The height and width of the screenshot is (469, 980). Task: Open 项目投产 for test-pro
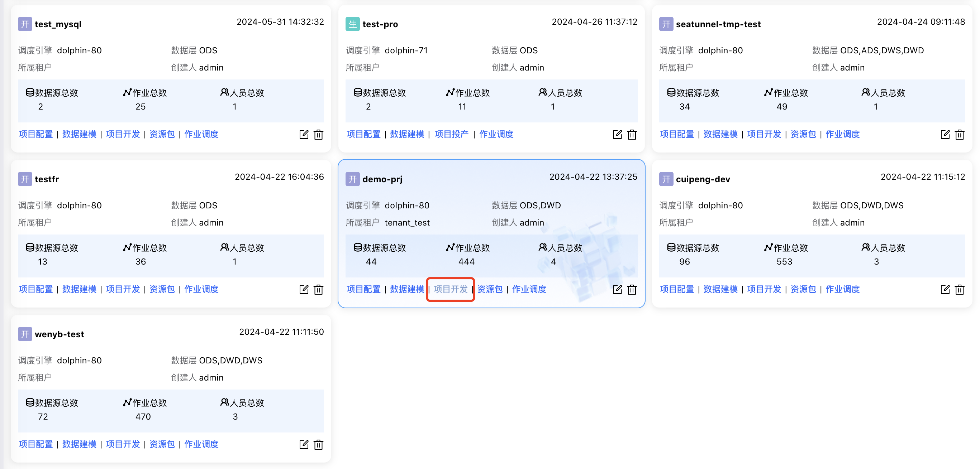click(452, 134)
